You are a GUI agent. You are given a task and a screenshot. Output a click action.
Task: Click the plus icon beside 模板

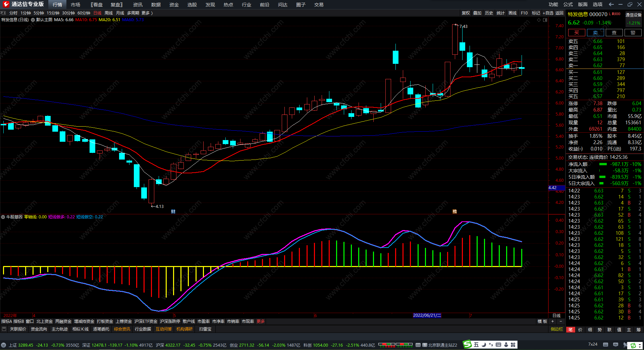pyautogui.click(x=552, y=321)
